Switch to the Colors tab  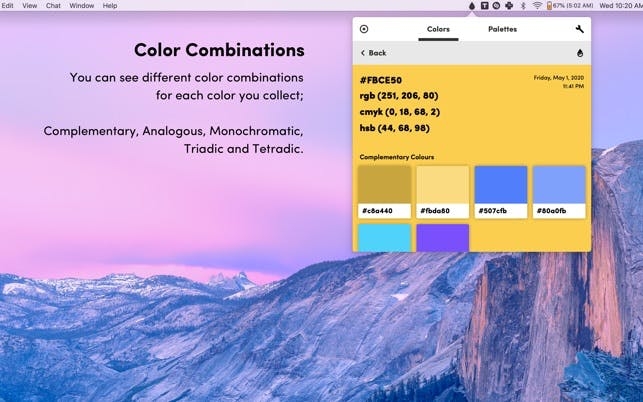[x=438, y=29]
